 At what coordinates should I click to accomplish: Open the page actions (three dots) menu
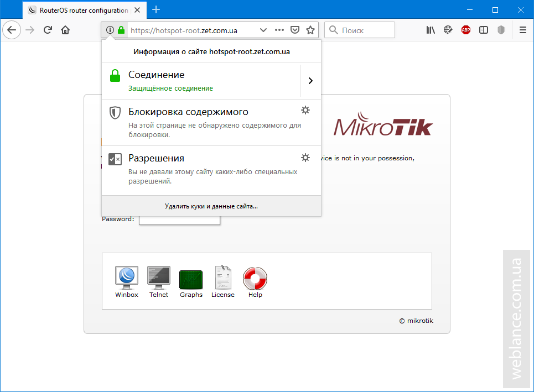(279, 30)
